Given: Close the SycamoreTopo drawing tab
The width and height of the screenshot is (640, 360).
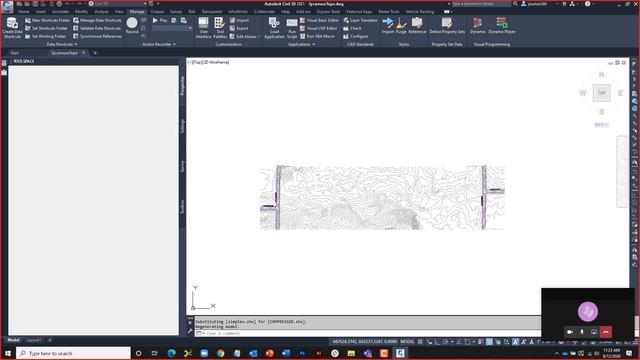Looking at the screenshot, I should (x=84, y=53).
